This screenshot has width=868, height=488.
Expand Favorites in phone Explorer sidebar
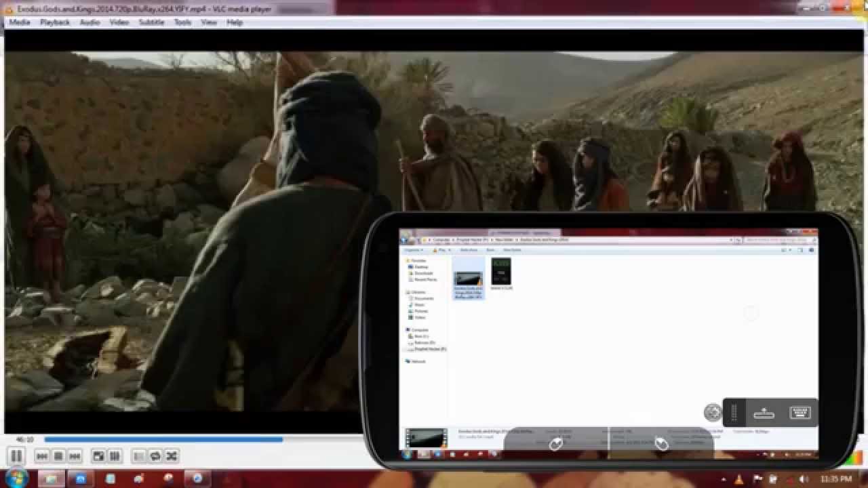(x=417, y=260)
